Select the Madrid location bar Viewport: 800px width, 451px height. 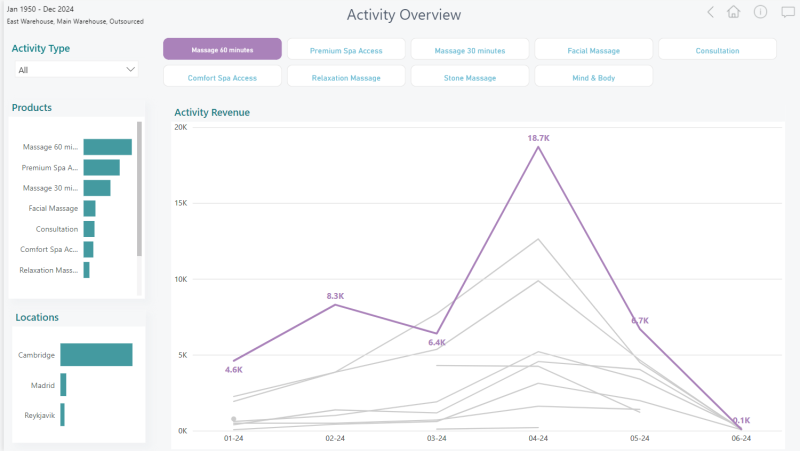click(63, 385)
